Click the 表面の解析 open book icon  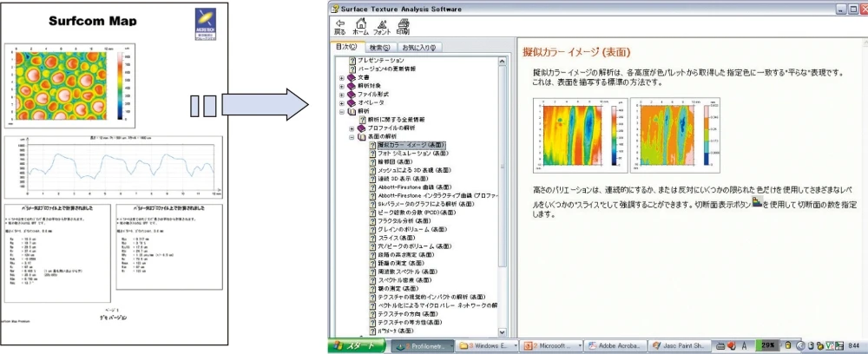click(361, 136)
